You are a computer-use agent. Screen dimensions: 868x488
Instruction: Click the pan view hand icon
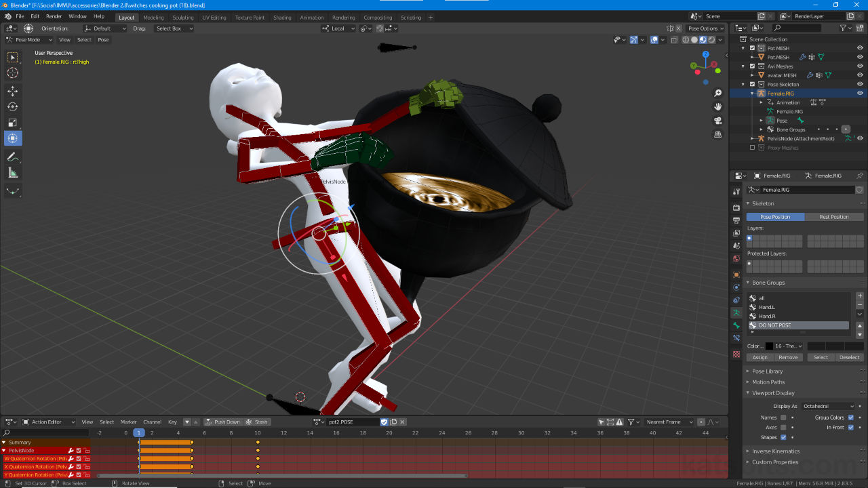pos(718,107)
